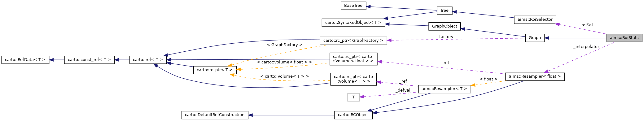Open carto::RefData< T > node
644x121 pixels.
coord(25,60)
